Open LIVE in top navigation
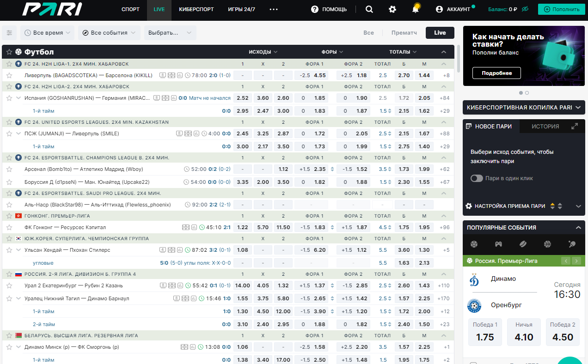This screenshot has width=588, height=364. coord(159,9)
